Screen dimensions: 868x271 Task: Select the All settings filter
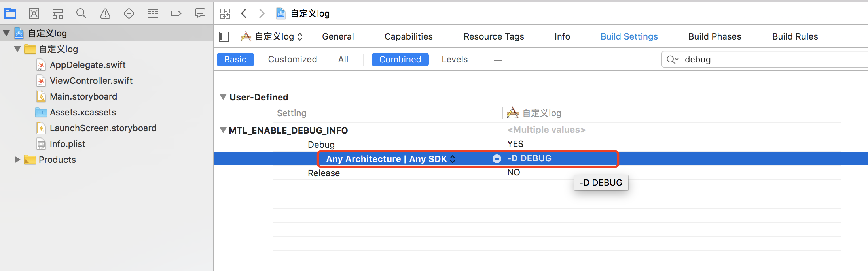[343, 60]
